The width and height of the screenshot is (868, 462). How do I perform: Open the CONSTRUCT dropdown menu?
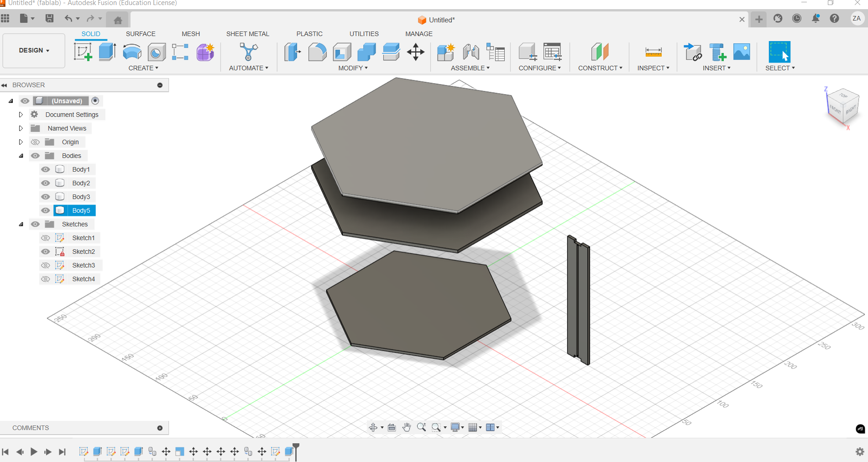600,68
